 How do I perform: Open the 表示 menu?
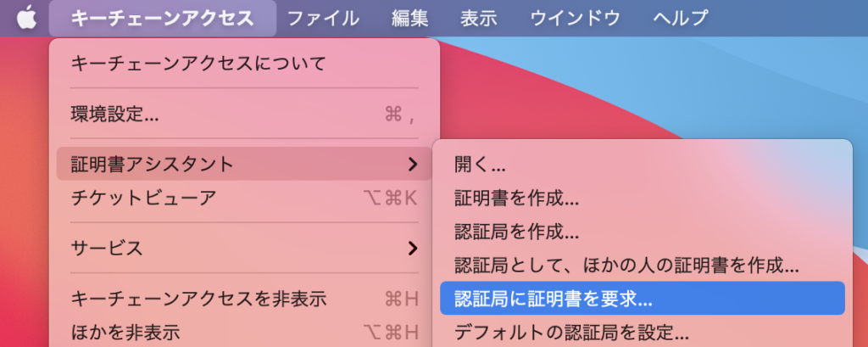point(479,17)
